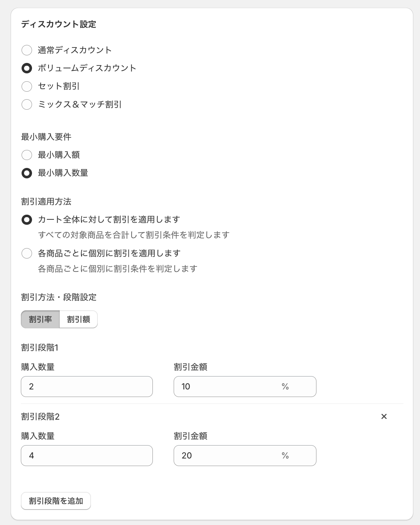
Task: Focus tier 1 購入数量 field
Action: coord(87,387)
